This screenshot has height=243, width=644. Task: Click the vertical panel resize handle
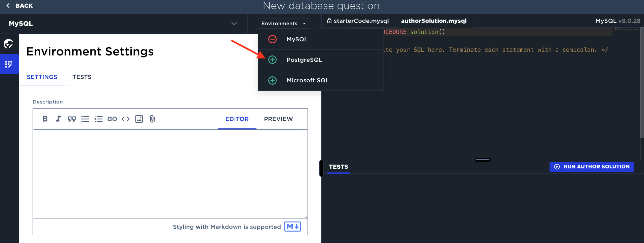pyautogui.click(x=321, y=168)
